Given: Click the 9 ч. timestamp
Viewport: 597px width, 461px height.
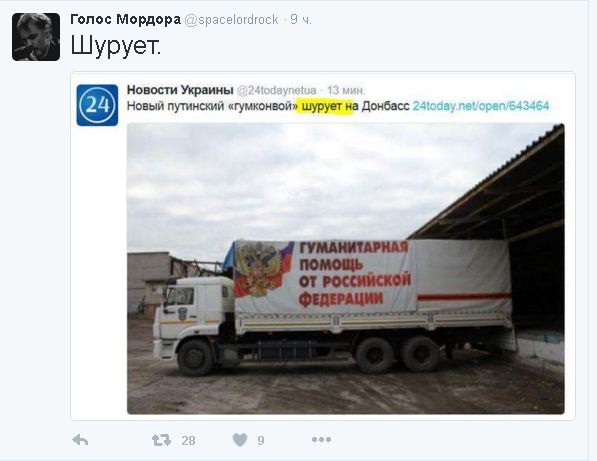Looking at the screenshot, I should pos(301,19).
